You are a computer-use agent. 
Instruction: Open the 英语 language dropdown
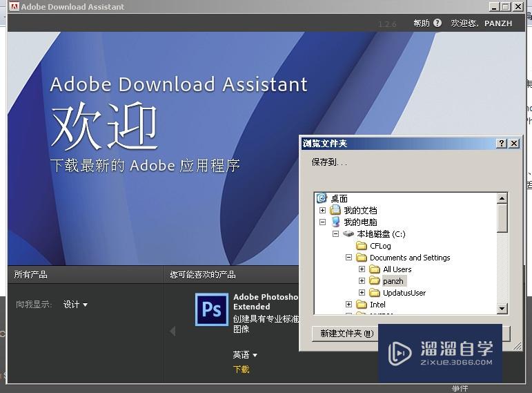(x=245, y=354)
